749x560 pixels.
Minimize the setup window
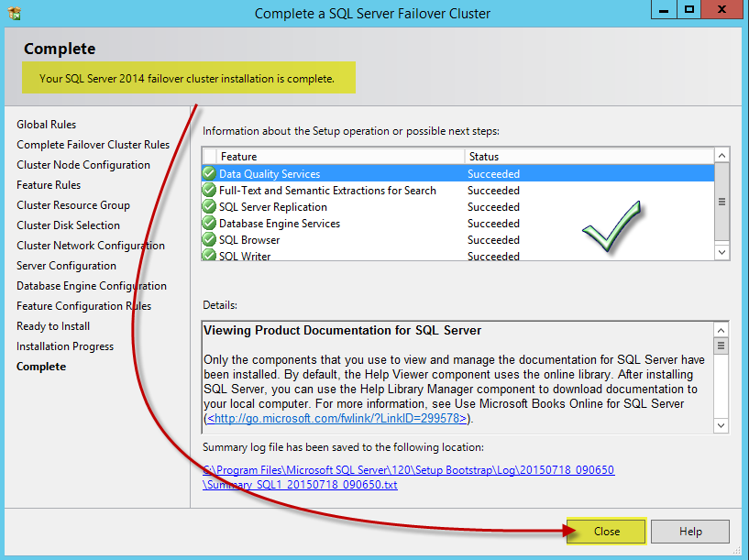click(664, 10)
